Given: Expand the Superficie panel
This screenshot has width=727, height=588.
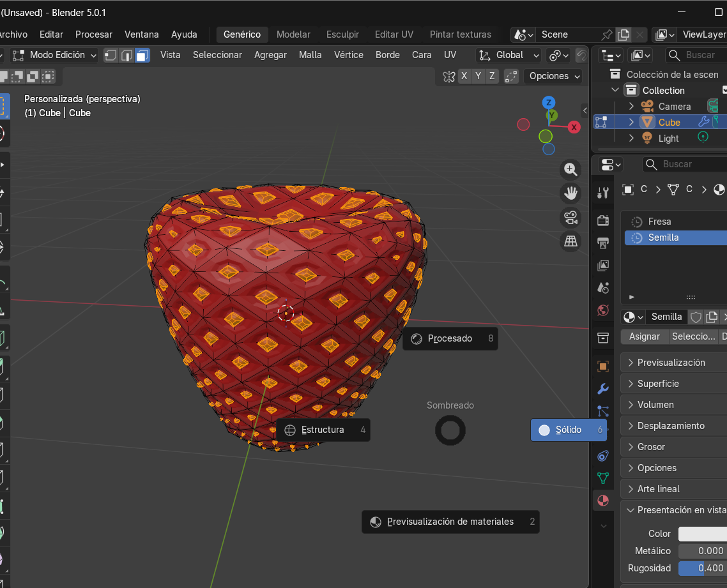Looking at the screenshot, I should (x=658, y=384).
